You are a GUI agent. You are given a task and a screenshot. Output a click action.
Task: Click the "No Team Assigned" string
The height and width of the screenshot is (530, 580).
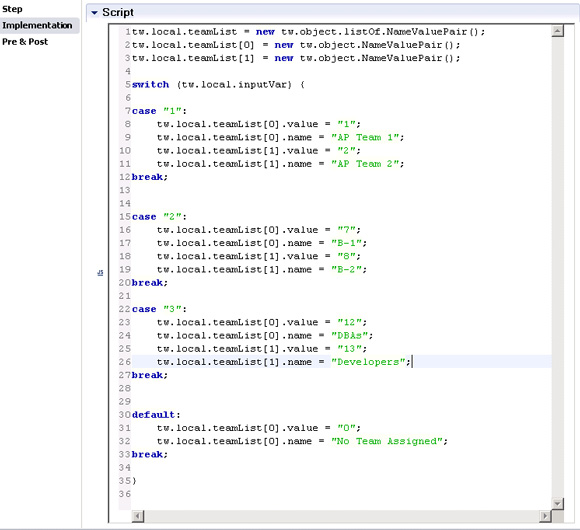(x=387, y=441)
